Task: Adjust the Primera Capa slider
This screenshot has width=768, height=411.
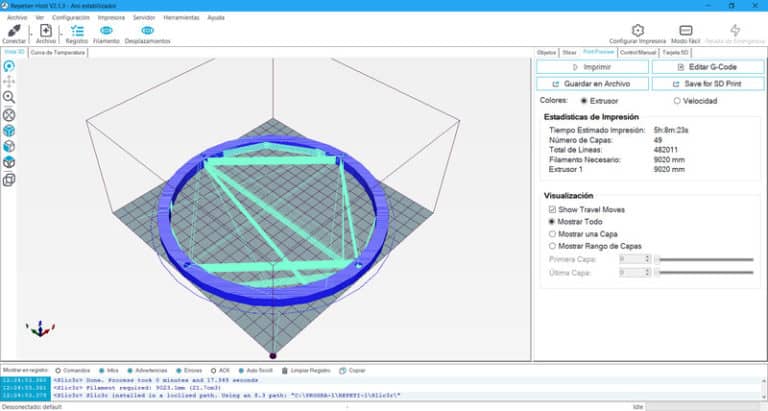Action: 704,259
